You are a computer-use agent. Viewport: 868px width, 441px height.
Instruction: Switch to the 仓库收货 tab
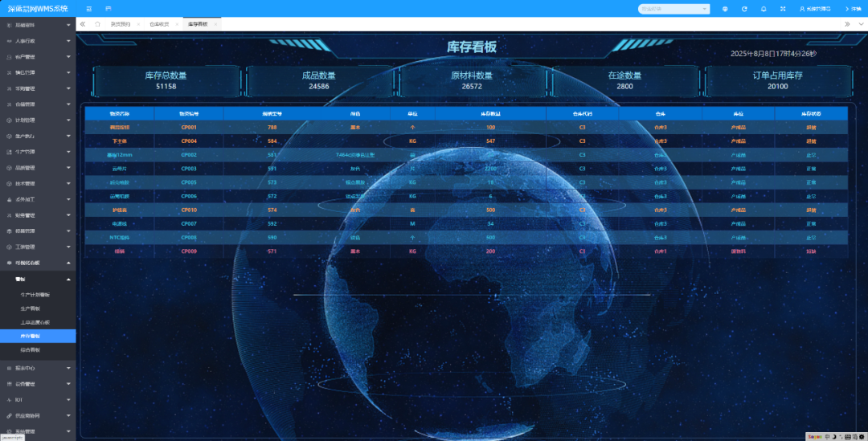(159, 24)
